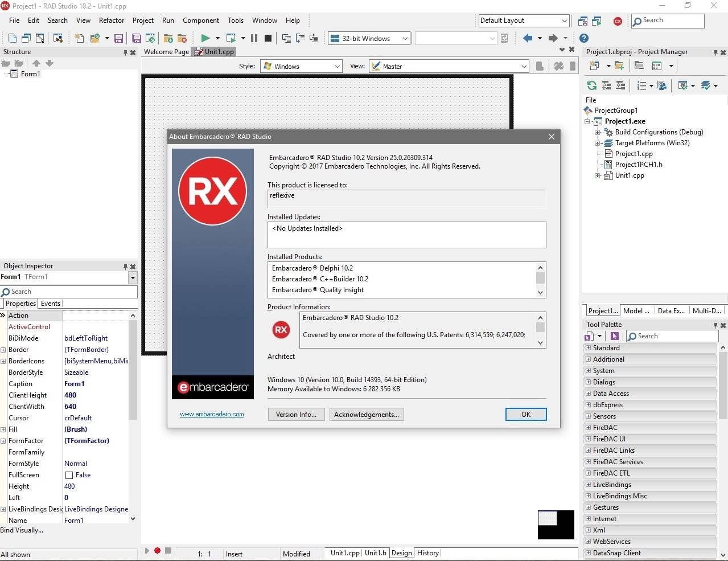Click the Stop program square icon

click(268, 38)
